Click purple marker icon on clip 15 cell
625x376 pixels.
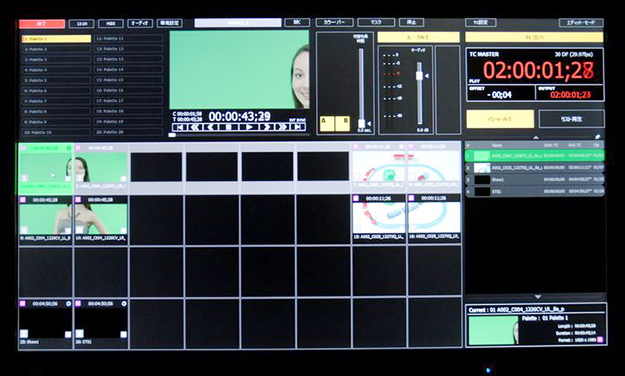[356, 198]
